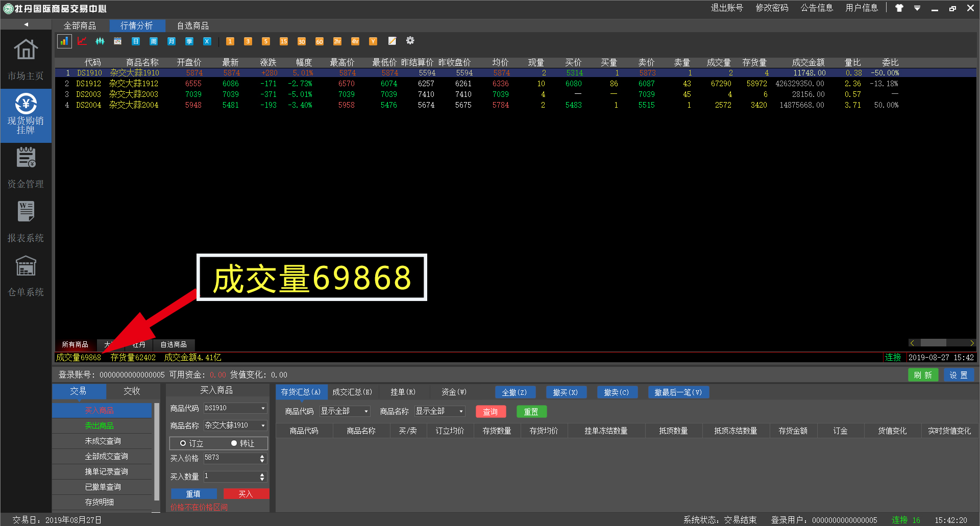Viewport: 980px width, 526px height.
Task: Click the orange Y period icon
Action: click(x=373, y=41)
